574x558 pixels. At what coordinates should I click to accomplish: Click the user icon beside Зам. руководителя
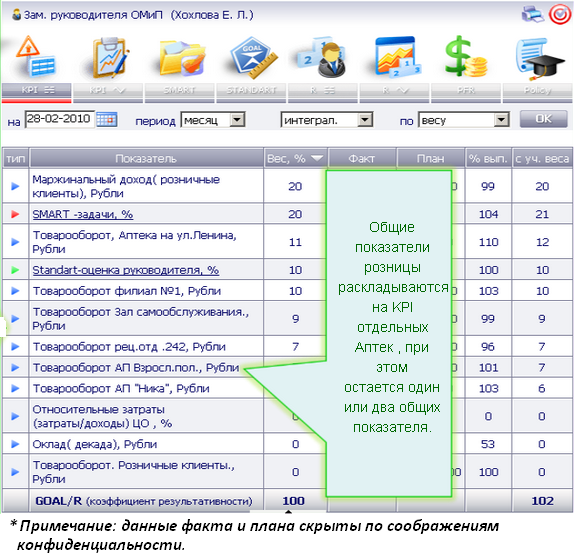click(x=16, y=15)
